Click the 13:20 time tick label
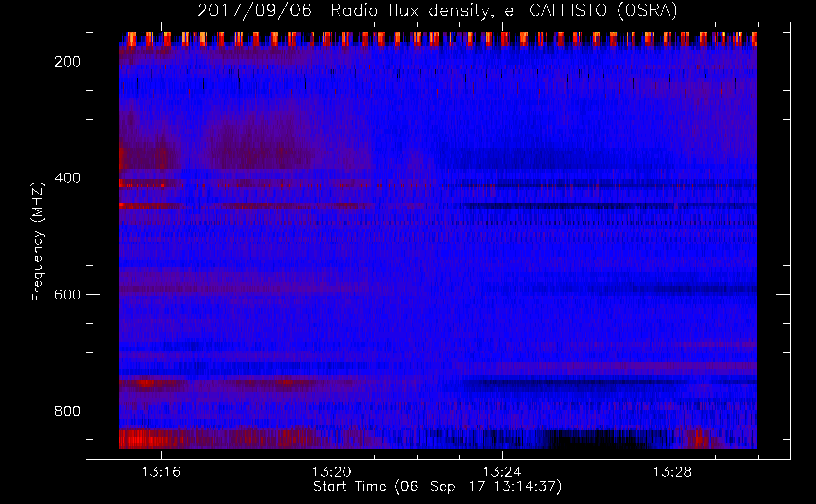 [x=331, y=472]
